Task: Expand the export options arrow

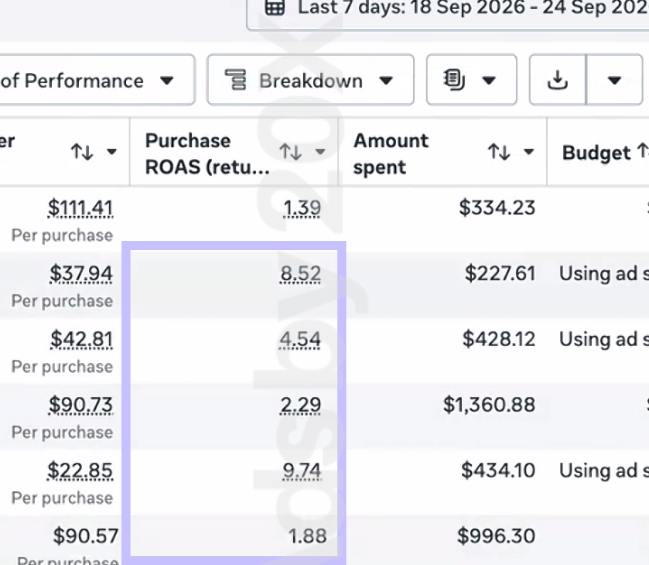Action: tap(614, 80)
